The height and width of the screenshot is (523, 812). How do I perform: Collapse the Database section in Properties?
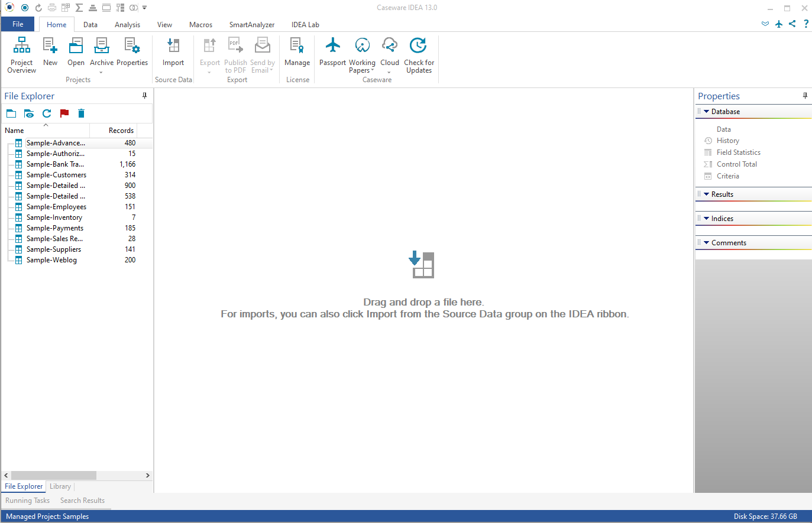click(x=706, y=112)
